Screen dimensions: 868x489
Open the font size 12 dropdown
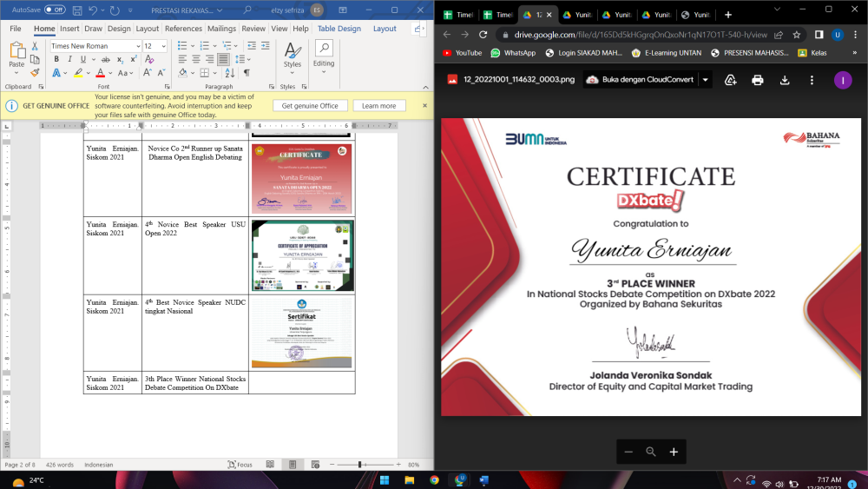pyautogui.click(x=164, y=46)
